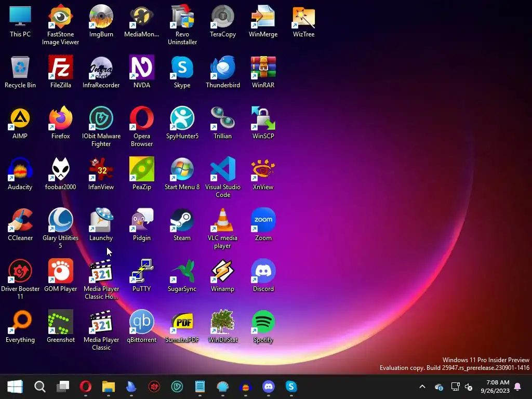Select the SpyHunter5 icon
Viewport: 532px width, 399px height.
tap(182, 123)
